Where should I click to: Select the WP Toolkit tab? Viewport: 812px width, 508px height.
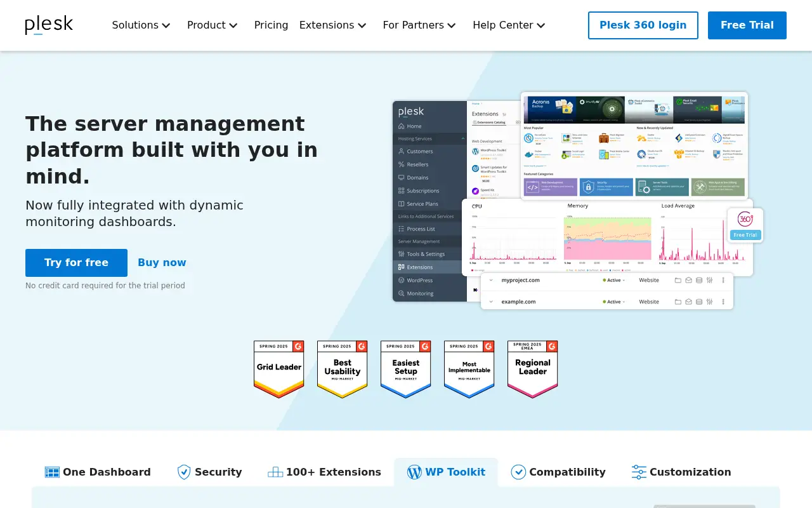pyautogui.click(x=446, y=472)
